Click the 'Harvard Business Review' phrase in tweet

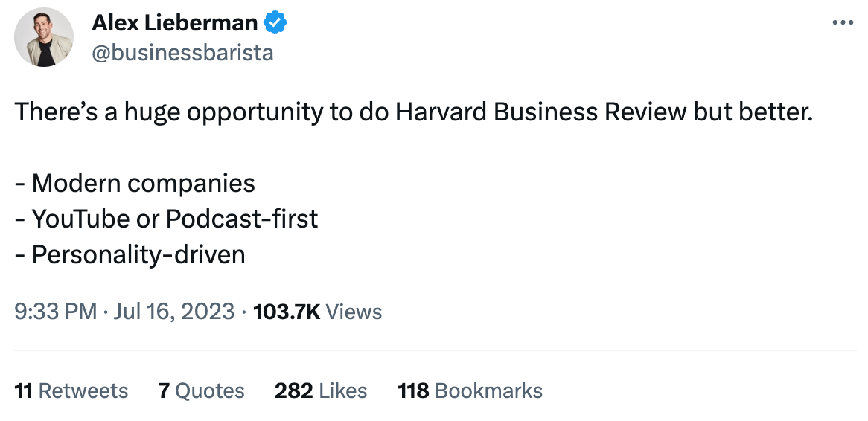pos(540,112)
